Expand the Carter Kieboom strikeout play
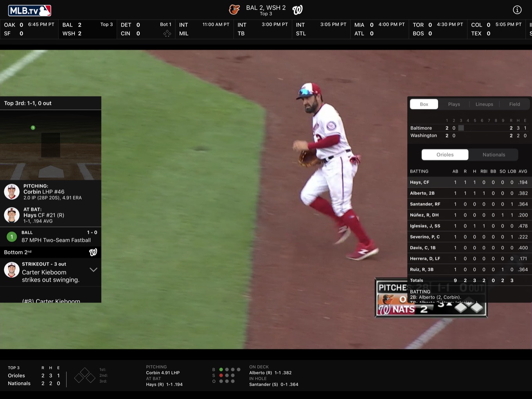Screen dimensions: 532x399 (x=93, y=270)
